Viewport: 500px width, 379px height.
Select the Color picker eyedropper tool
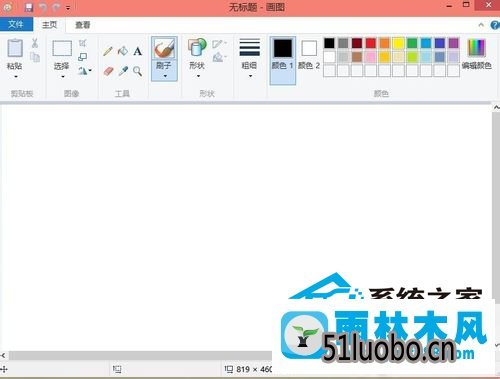(x=123, y=71)
